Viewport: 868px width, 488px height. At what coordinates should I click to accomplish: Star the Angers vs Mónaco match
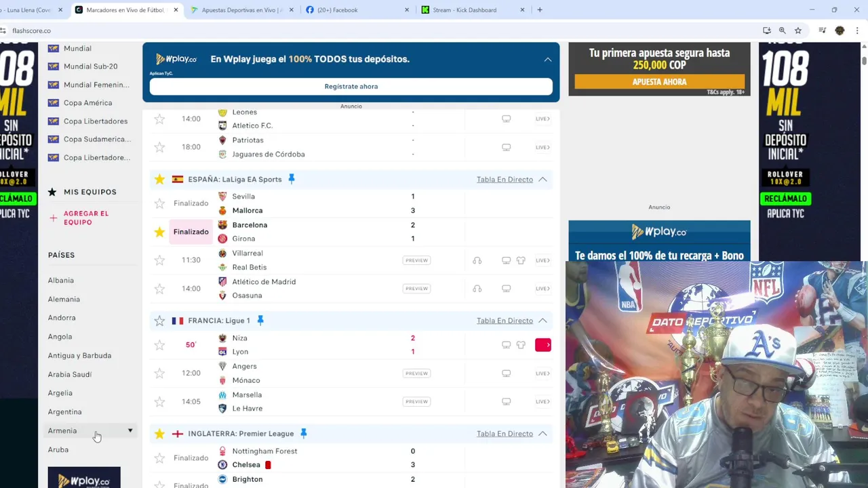coord(159,373)
